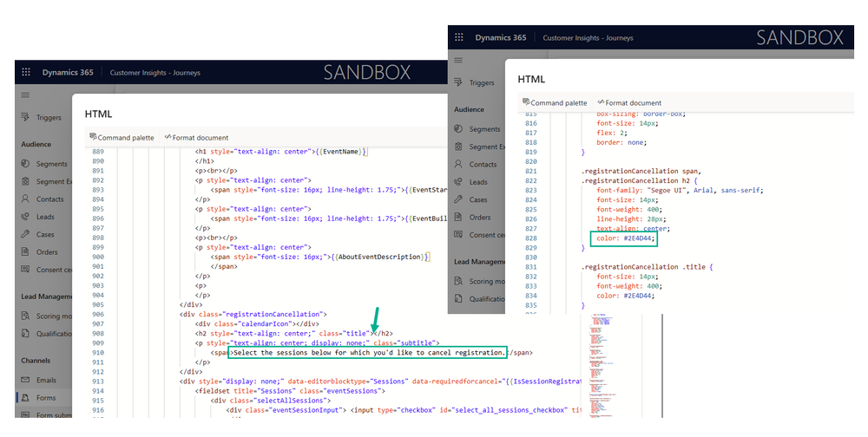The image size is (868, 437).
Task: Click Orders icon in left window sidebar
Action: tap(25, 251)
